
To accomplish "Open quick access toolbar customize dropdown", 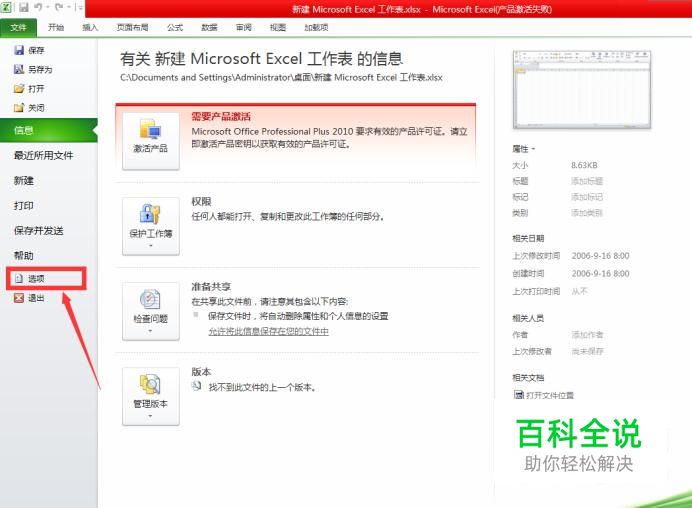I will (x=79, y=7).
